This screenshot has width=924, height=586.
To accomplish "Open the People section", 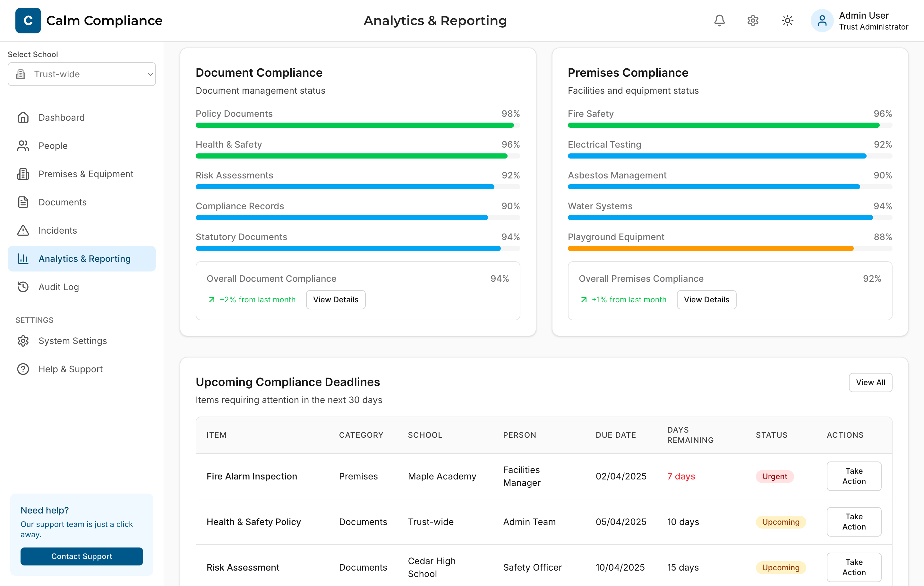I will pyautogui.click(x=82, y=146).
